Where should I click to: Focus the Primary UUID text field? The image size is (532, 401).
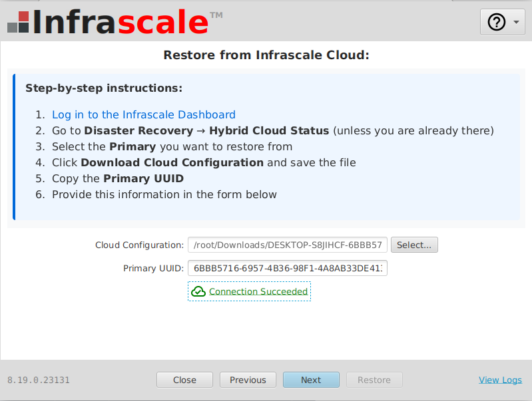(x=288, y=268)
